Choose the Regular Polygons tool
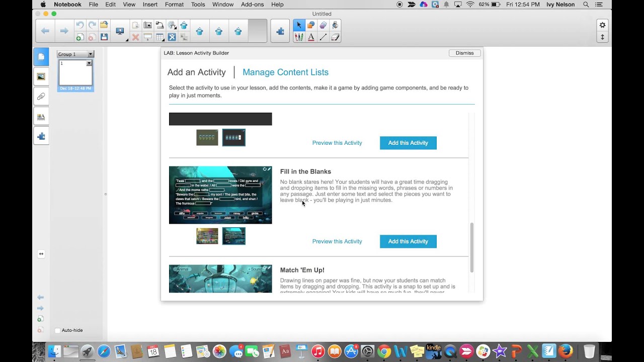This screenshot has height=362, width=644. click(323, 25)
